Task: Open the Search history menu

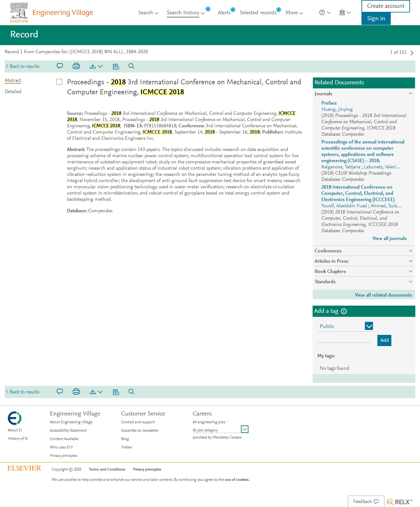Action: click(x=186, y=12)
